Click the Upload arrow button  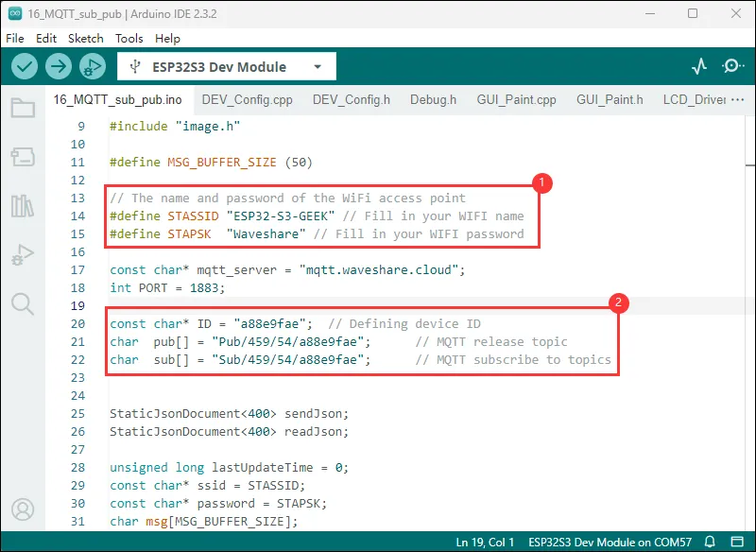pyautogui.click(x=59, y=66)
